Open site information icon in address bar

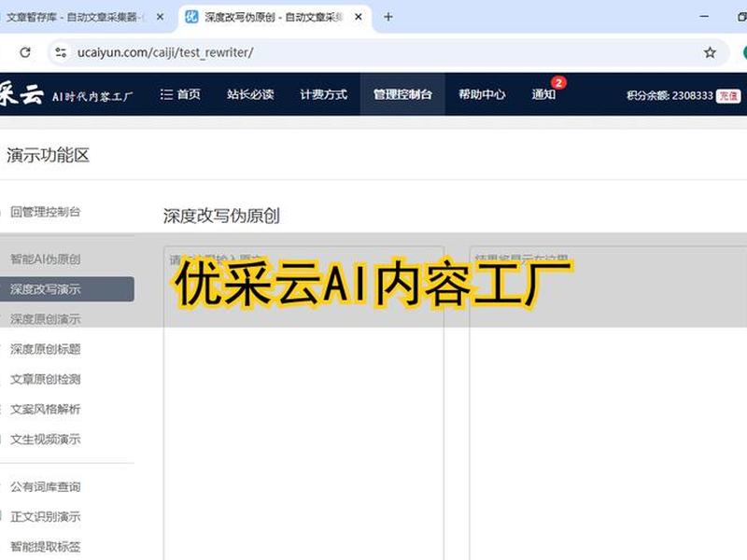[x=61, y=52]
